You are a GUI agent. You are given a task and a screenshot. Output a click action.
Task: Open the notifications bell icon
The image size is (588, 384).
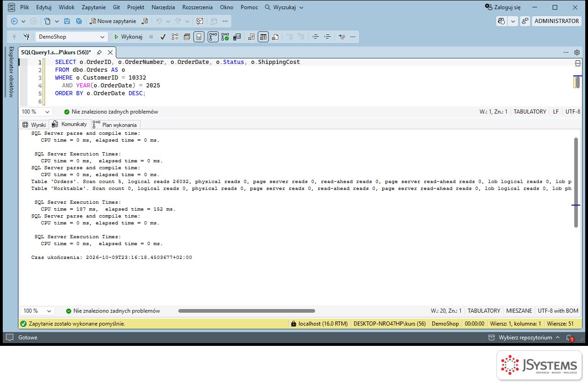pos(569,338)
